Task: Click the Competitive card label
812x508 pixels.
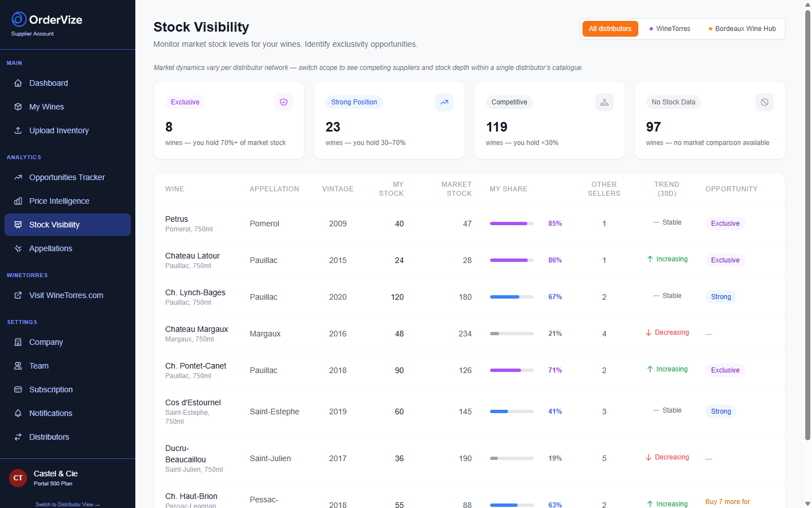Action: [x=509, y=102]
